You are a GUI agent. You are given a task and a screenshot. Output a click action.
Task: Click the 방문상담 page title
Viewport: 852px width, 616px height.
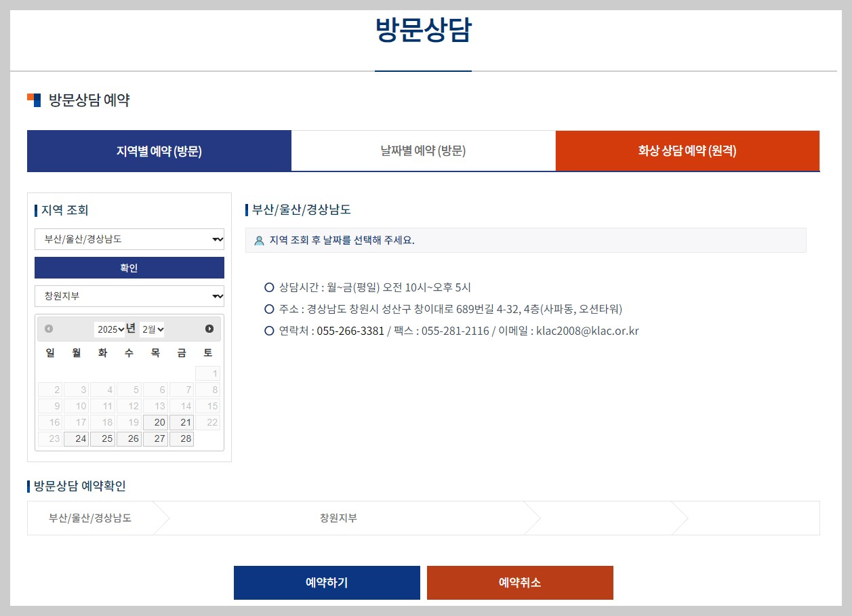(423, 30)
